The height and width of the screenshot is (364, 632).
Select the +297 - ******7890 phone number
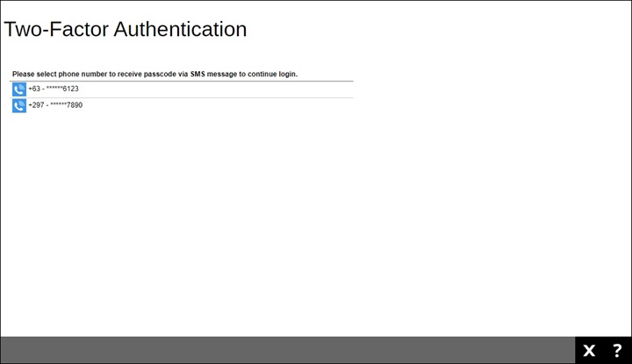pyautogui.click(x=55, y=105)
